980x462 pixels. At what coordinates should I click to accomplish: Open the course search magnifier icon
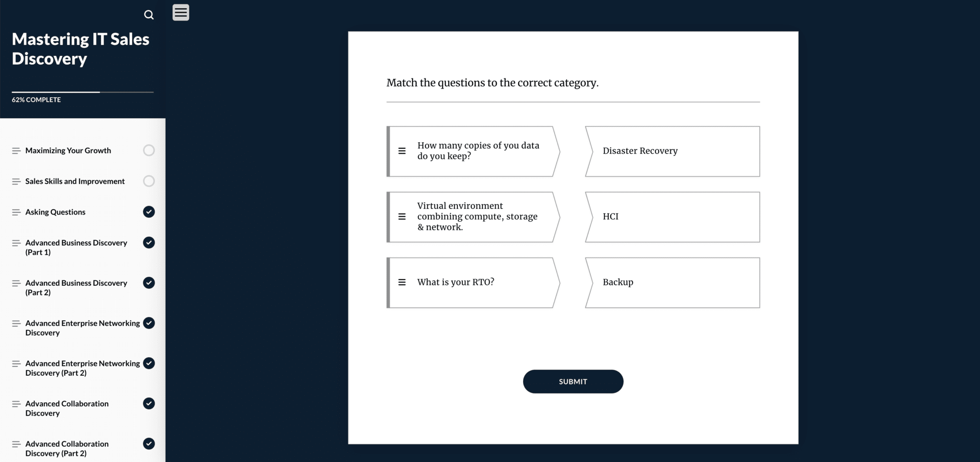149,15
